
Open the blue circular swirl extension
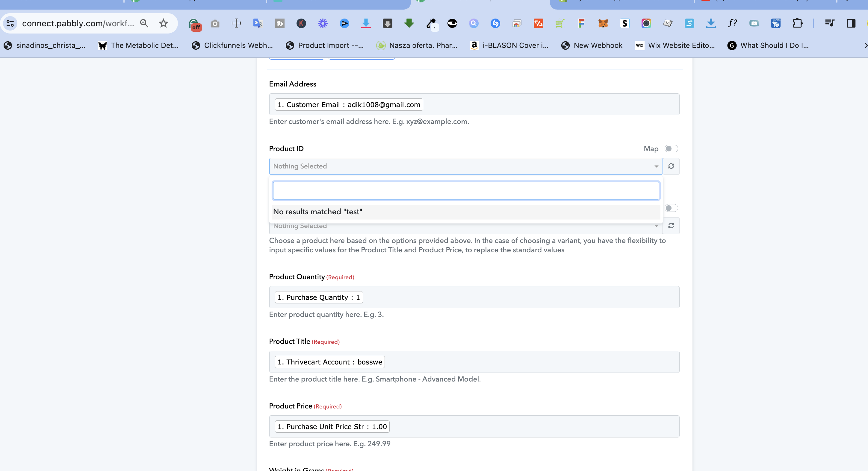pyautogui.click(x=495, y=23)
